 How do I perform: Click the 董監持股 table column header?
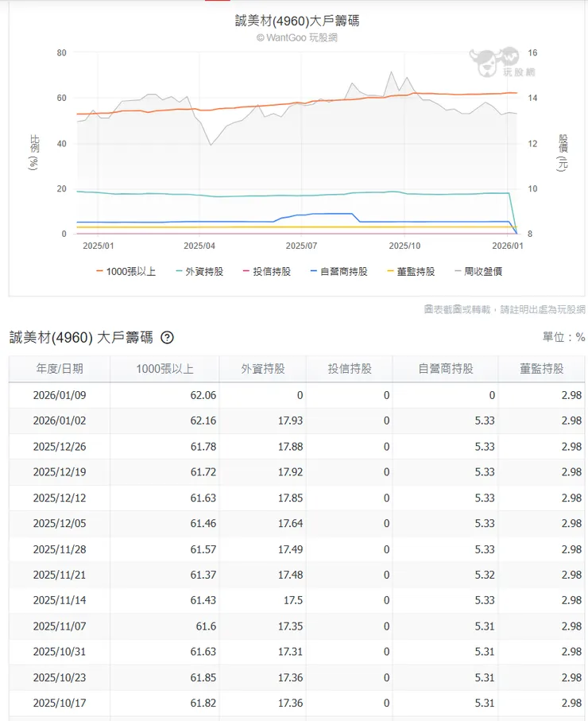542,369
